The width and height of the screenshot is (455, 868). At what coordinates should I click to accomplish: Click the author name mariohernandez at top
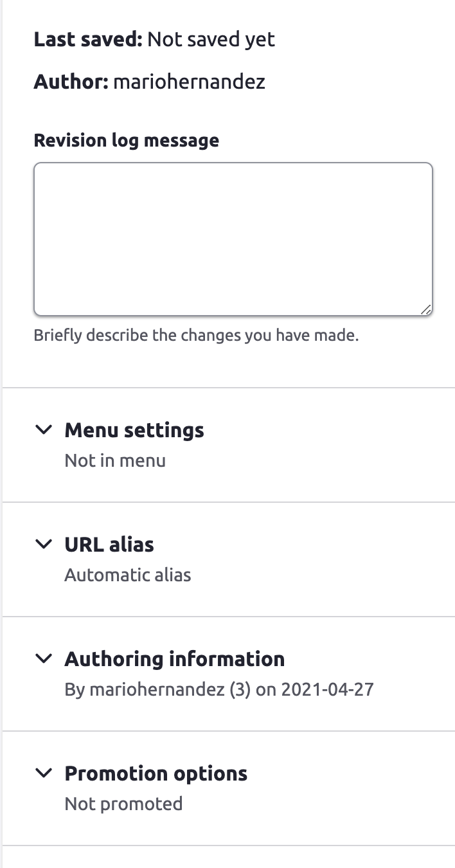189,82
